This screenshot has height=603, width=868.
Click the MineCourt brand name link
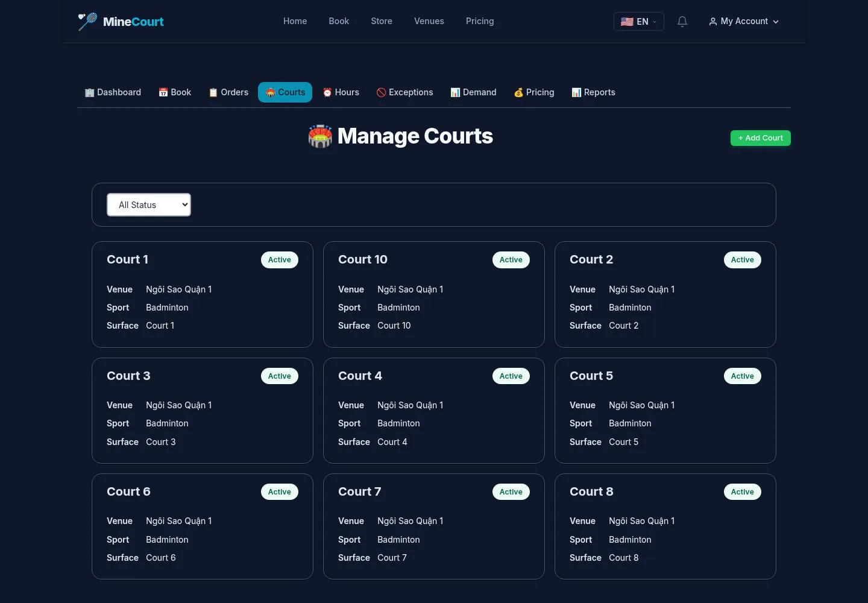pyautogui.click(x=133, y=22)
